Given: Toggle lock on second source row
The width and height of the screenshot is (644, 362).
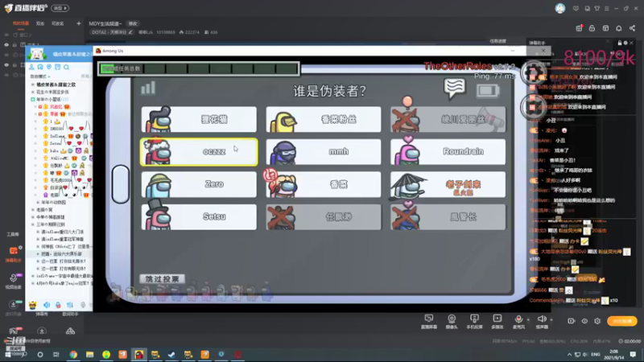Looking at the screenshot, I should point(14,45).
